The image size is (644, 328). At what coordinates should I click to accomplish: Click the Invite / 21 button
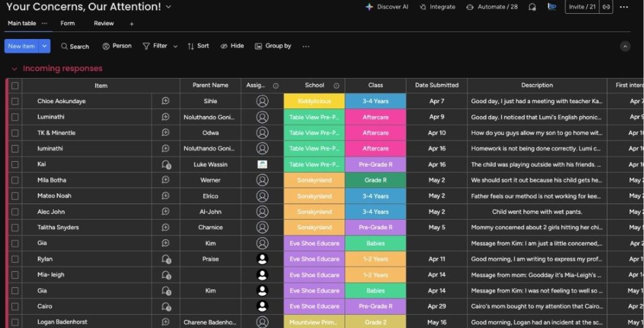[582, 7]
